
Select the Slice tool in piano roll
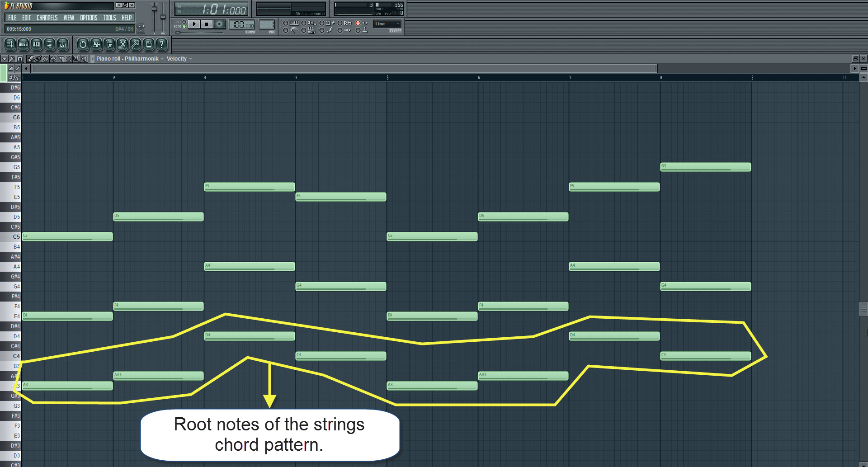tap(61, 58)
